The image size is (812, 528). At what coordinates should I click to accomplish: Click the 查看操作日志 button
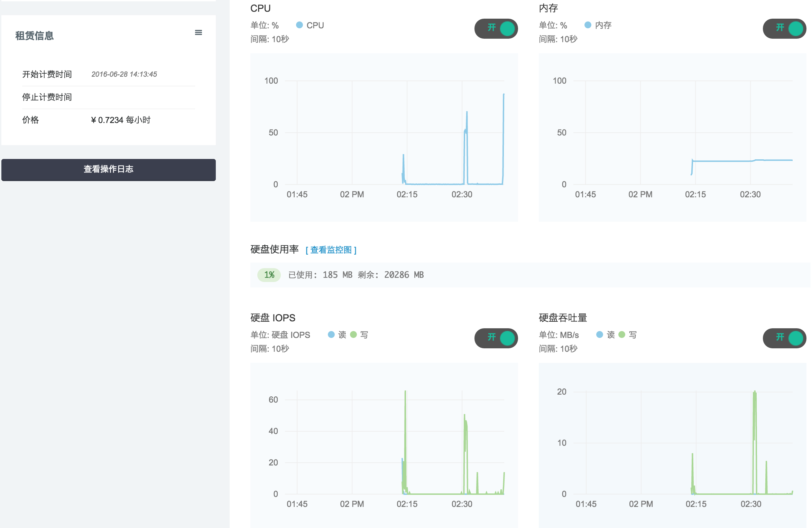point(109,170)
